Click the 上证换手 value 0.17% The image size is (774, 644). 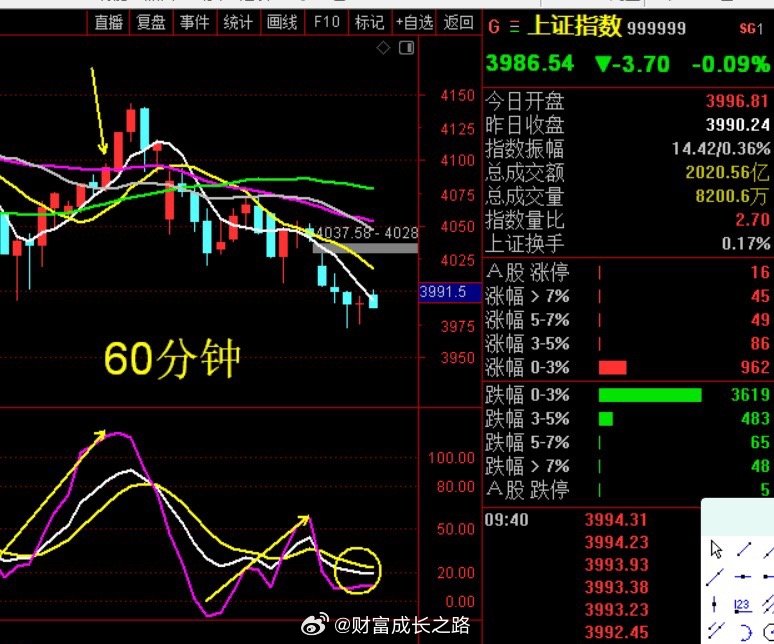tap(745, 243)
